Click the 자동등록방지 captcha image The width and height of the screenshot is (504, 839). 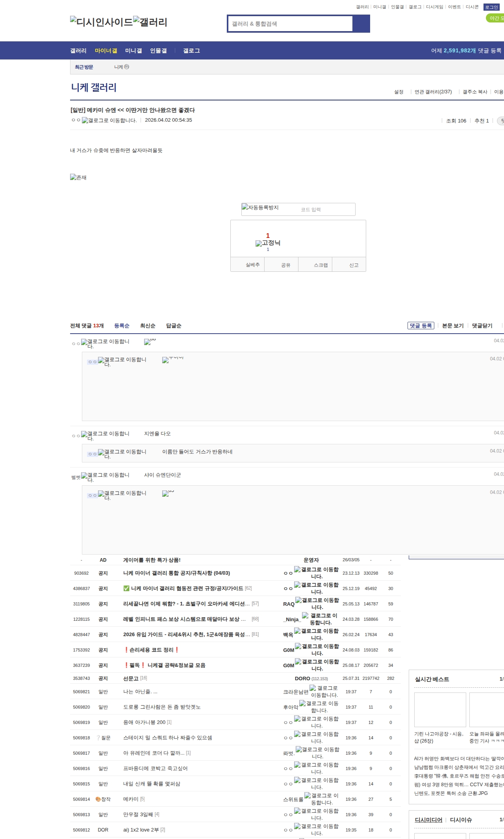[260, 208]
